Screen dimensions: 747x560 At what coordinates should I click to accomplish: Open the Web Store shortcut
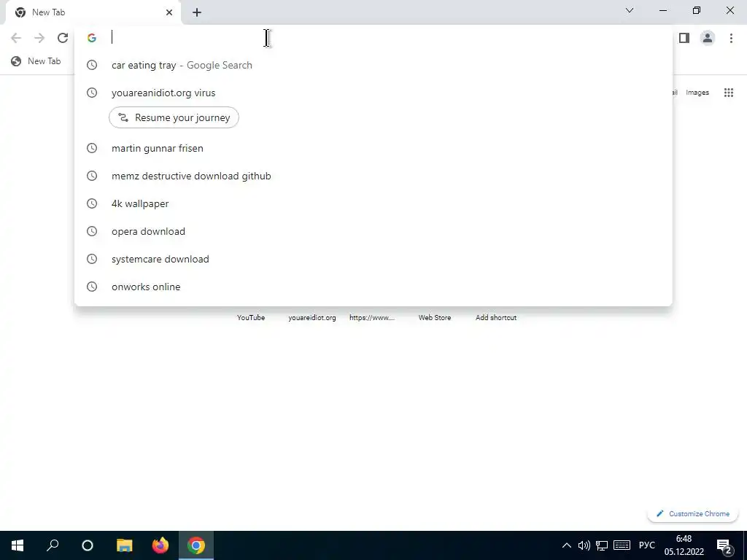coord(435,317)
